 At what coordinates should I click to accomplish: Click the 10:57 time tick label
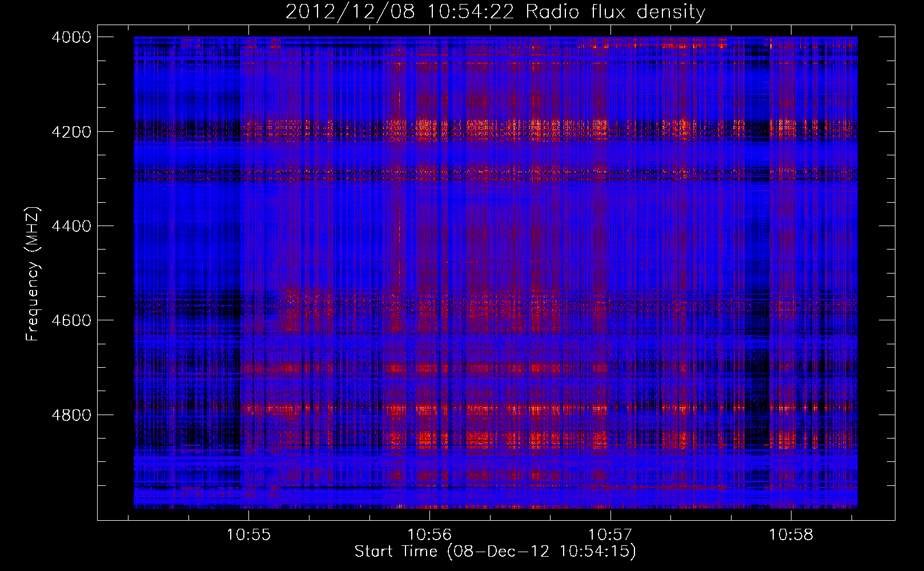(610, 534)
